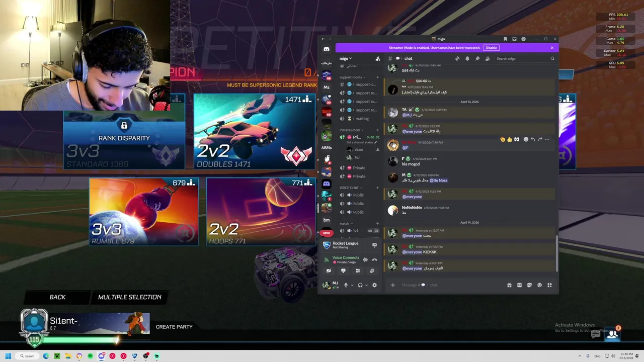Open Rocket League friends list icon
Image resolution: width=644 pixels, height=362 pixels.
click(612, 334)
